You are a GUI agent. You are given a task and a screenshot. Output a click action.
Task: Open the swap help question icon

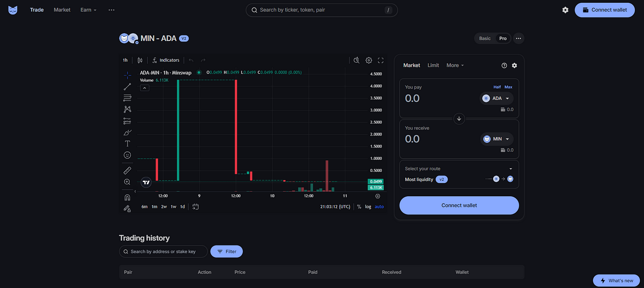(504, 65)
